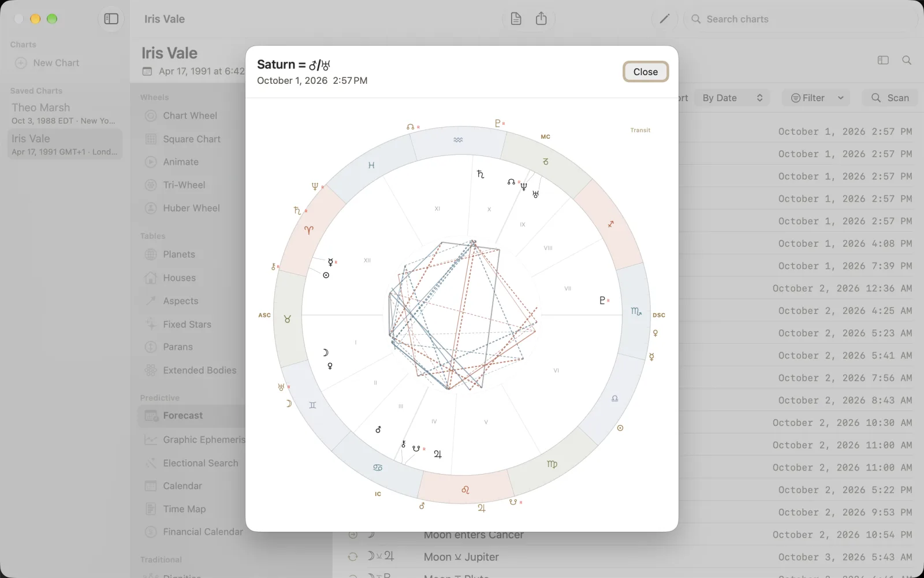Toggle the sidebar panel icon
Image resolution: width=924 pixels, height=578 pixels.
(111, 19)
